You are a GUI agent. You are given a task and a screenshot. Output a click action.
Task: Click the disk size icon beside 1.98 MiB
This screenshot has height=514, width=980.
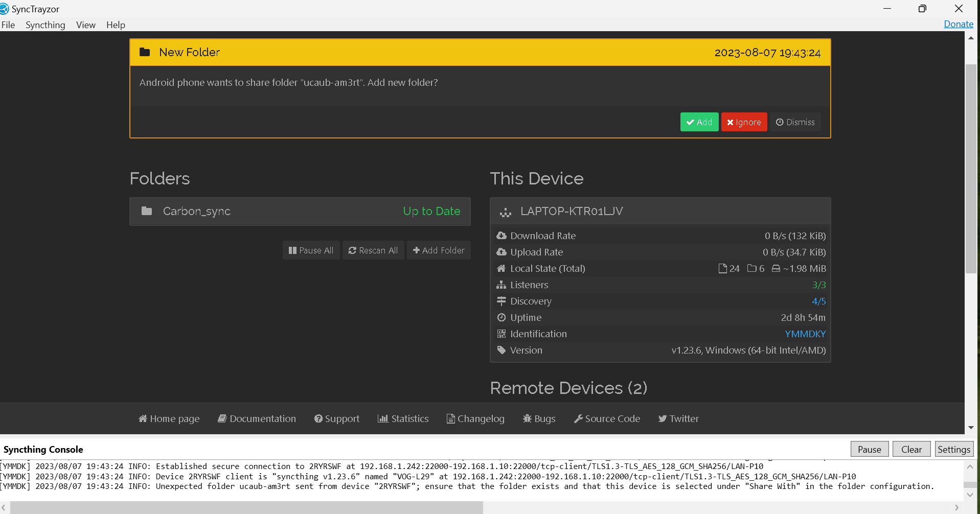tap(776, 268)
